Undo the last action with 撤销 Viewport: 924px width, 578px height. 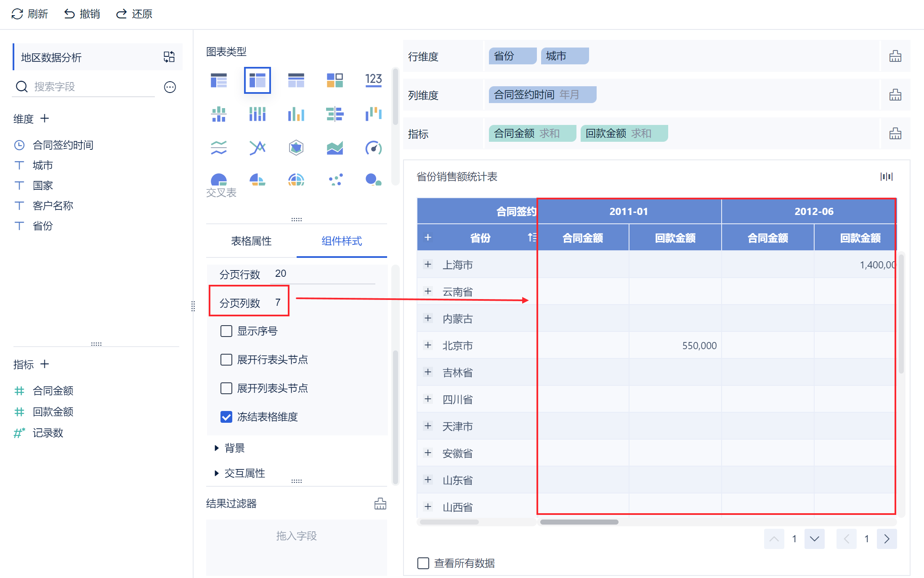pos(82,14)
